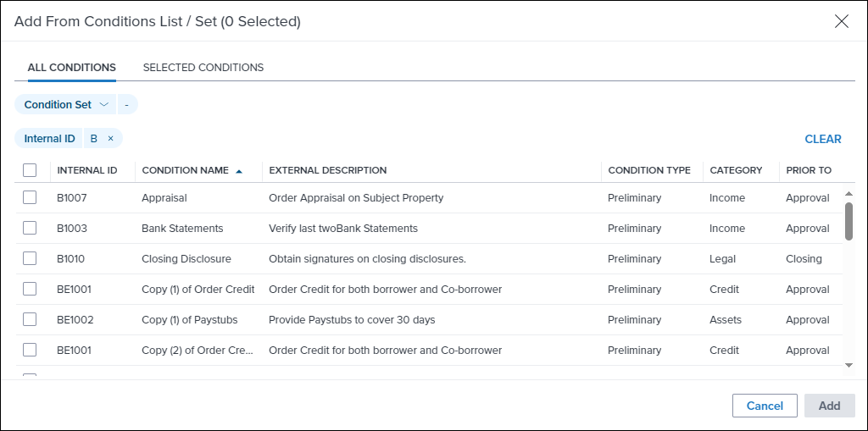Click the Cancel button
868x431 pixels.
tap(765, 406)
